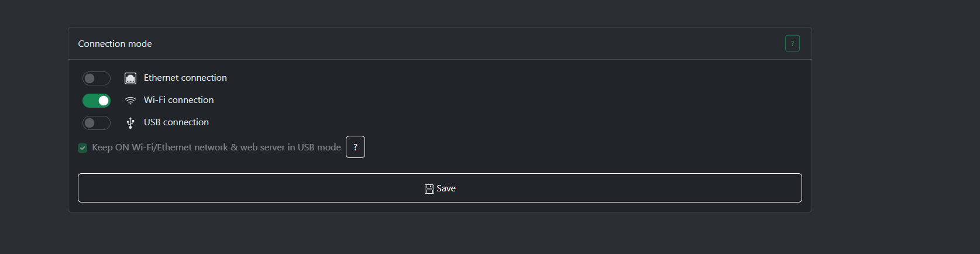Click the floppy disk icon on Save
Image resolution: width=980 pixels, height=254 pixels.
[429, 188]
